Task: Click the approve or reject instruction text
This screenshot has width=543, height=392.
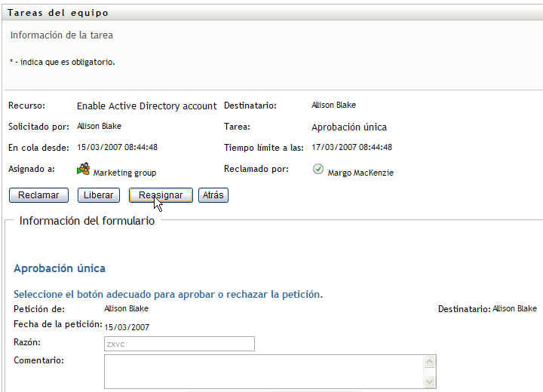Action: pos(168,294)
